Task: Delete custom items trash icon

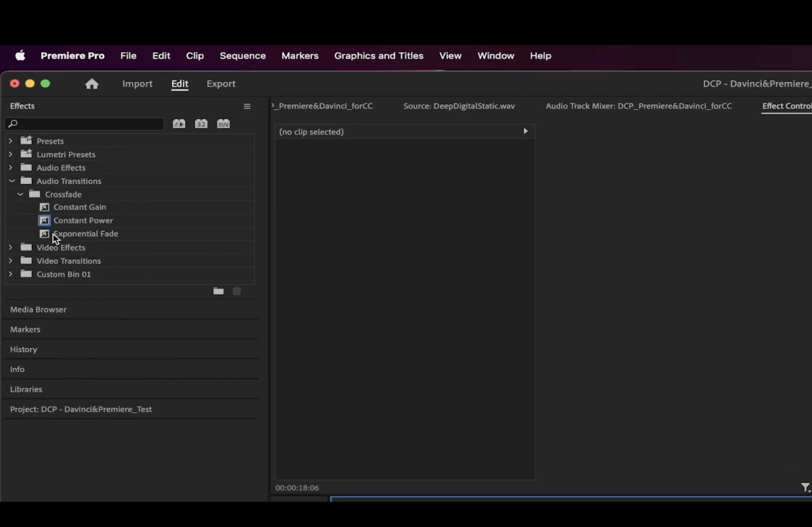Action: click(237, 291)
